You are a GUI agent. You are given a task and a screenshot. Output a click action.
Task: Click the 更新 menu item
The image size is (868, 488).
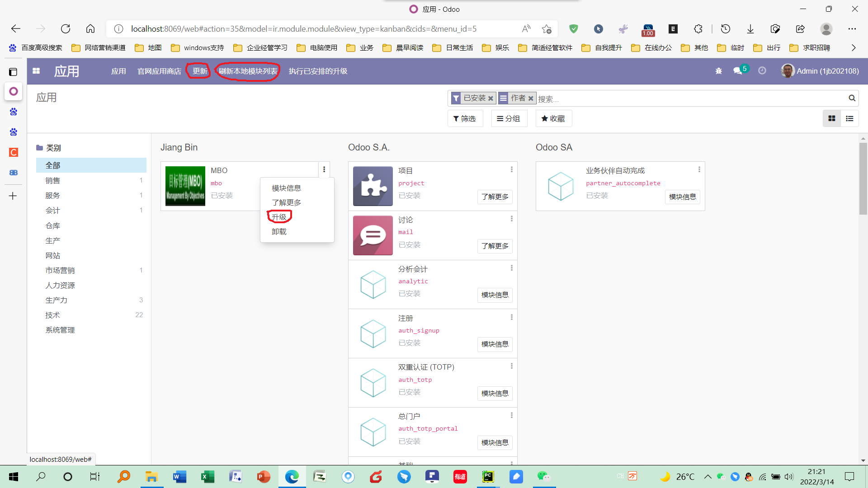pyautogui.click(x=200, y=71)
